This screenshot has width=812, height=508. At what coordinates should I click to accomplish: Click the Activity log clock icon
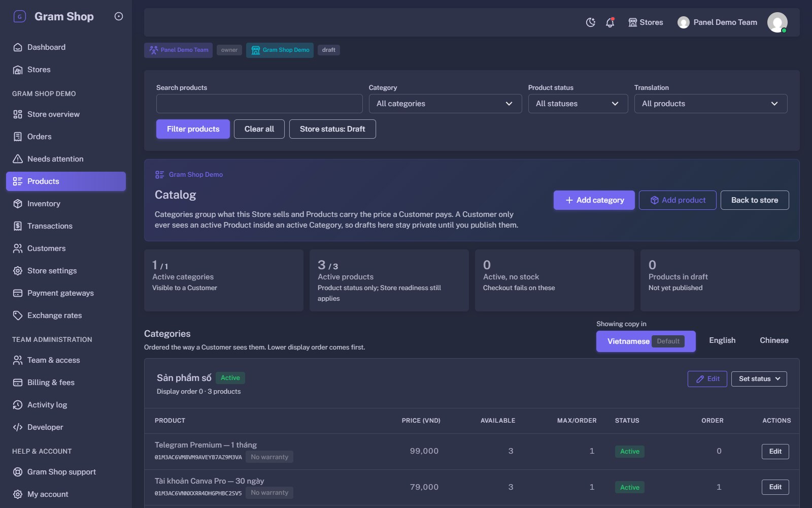click(x=18, y=405)
